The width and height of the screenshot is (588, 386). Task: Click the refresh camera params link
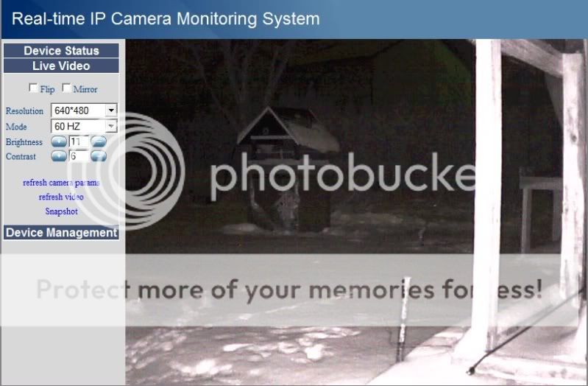pos(61,183)
